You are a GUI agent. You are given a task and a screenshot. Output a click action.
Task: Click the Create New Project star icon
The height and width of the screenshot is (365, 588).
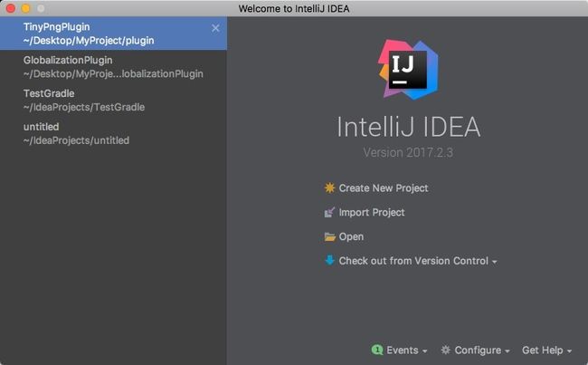[x=329, y=187]
